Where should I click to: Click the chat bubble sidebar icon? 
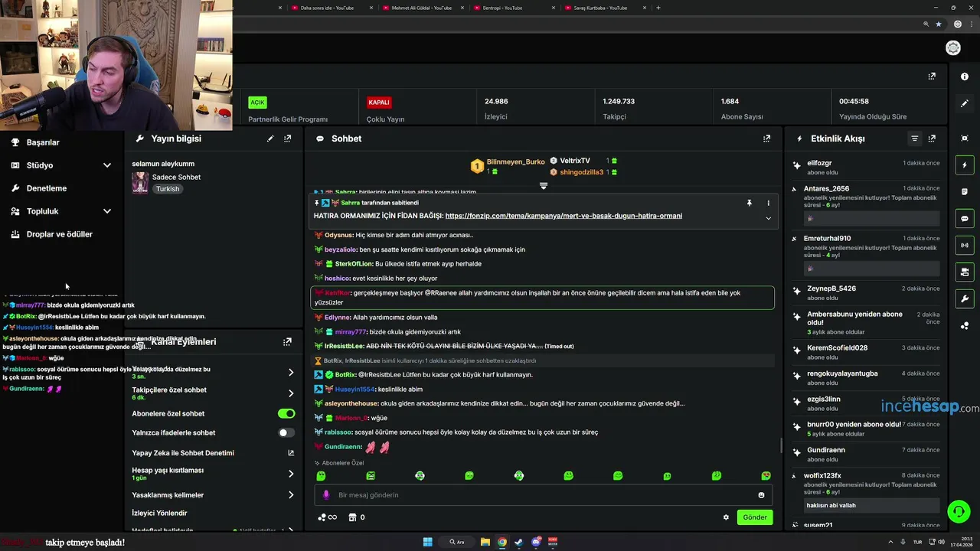(x=965, y=219)
